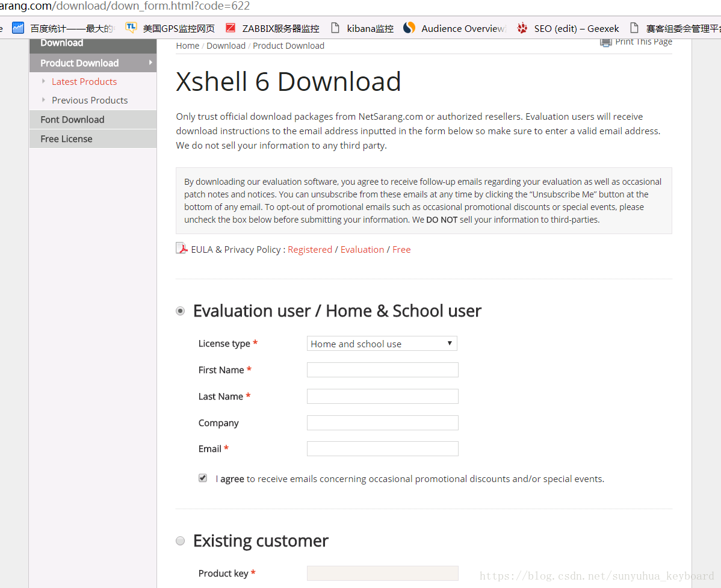Select the Existing customer radio button
721x588 pixels.
click(181, 541)
